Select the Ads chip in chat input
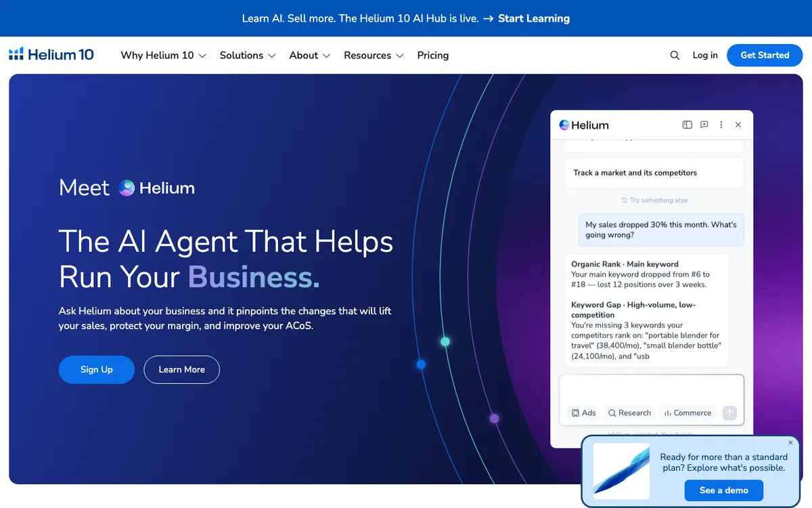Viewport: 812px width, 508px height. pyautogui.click(x=584, y=412)
